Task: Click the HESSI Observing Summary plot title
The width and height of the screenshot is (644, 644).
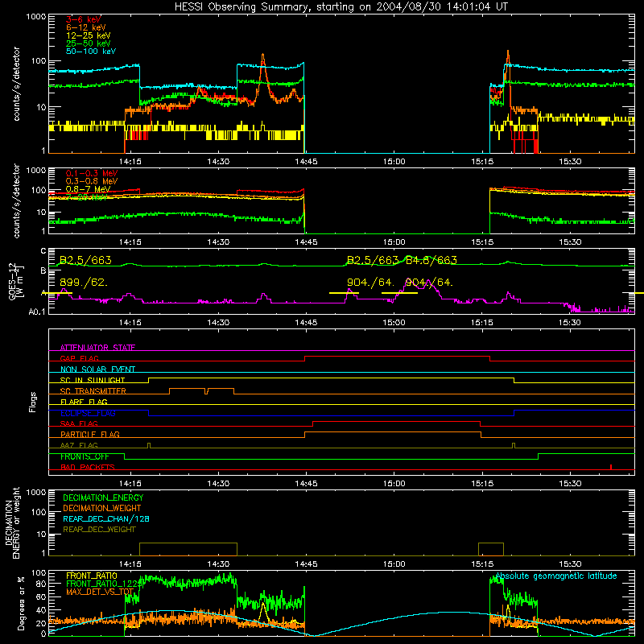Action: pyautogui.click(x=341, y=7)
